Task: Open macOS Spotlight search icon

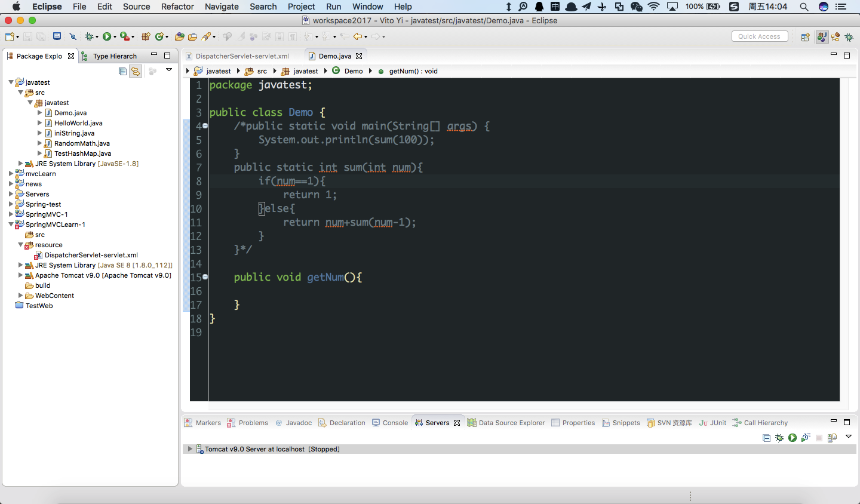Action: point(804,7)
